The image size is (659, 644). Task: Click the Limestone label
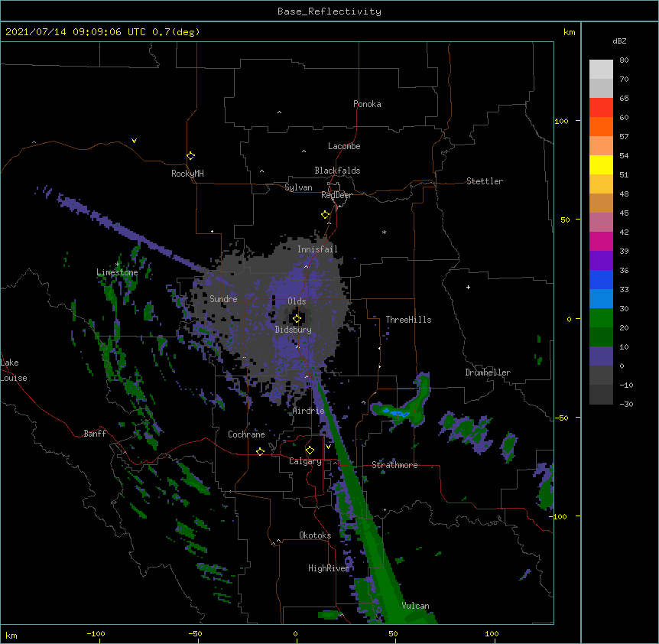click(x=117, y=272)
